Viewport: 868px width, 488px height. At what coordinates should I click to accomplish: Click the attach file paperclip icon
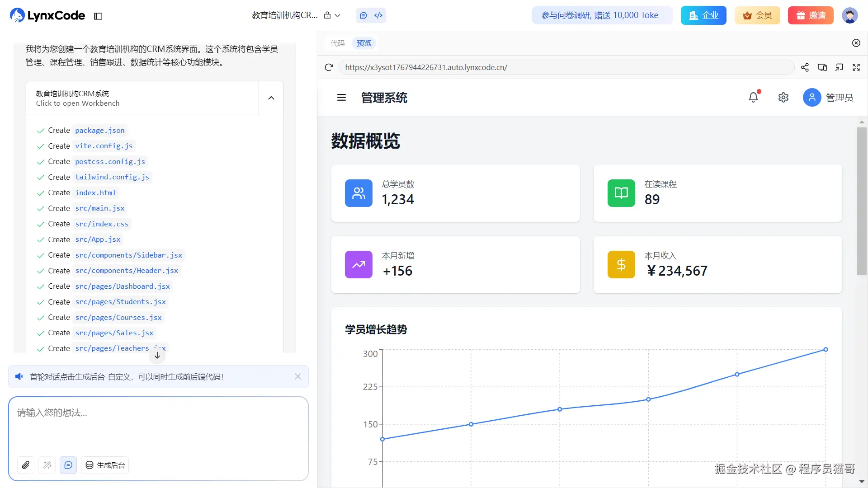(x=26, y=465)
